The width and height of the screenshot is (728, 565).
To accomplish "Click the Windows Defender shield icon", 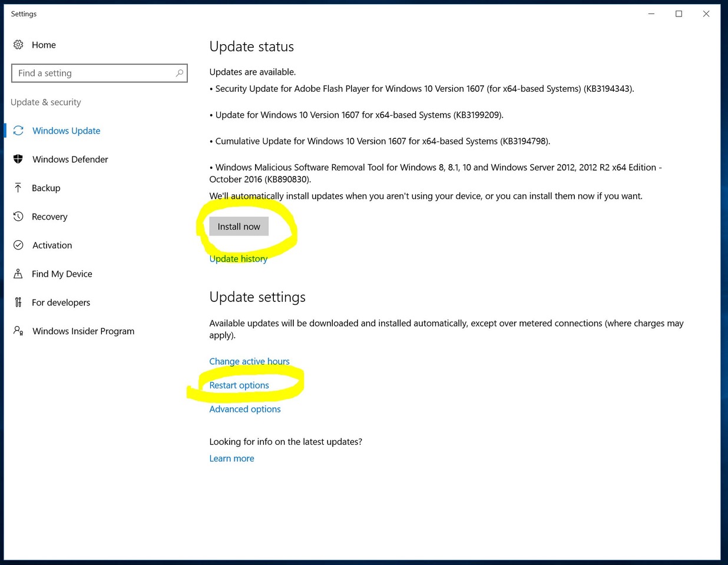I will click(x=18, y=159).
